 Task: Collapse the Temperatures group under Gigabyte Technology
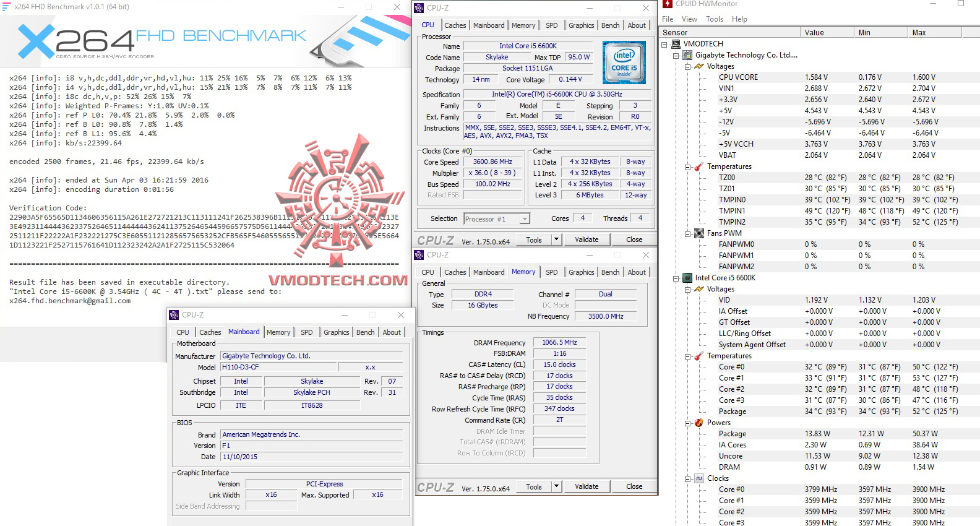click(688, 166)
